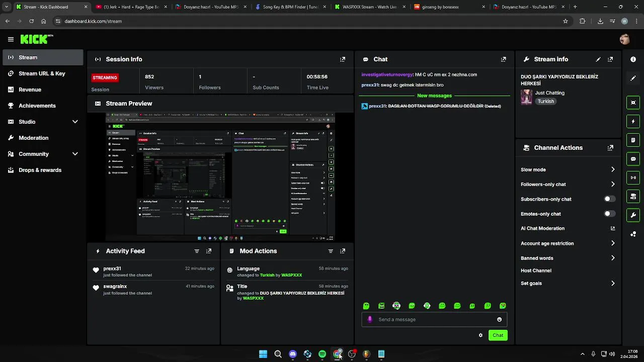The width and height of the screenshot is (644, 362).
Task: Open Windows Start menu
Action: click(x=263, y=354)
